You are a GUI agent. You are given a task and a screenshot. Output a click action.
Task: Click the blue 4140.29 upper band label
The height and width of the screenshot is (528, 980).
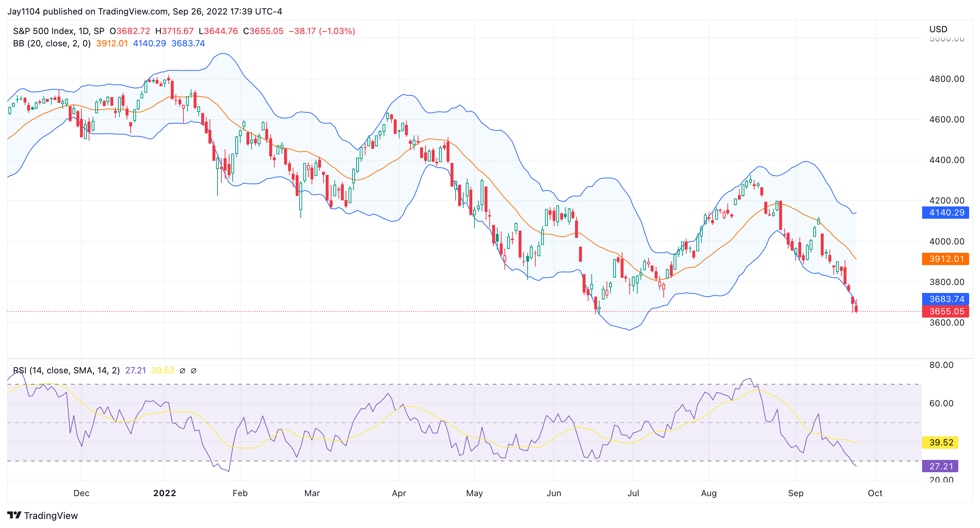tap(945, 213)
